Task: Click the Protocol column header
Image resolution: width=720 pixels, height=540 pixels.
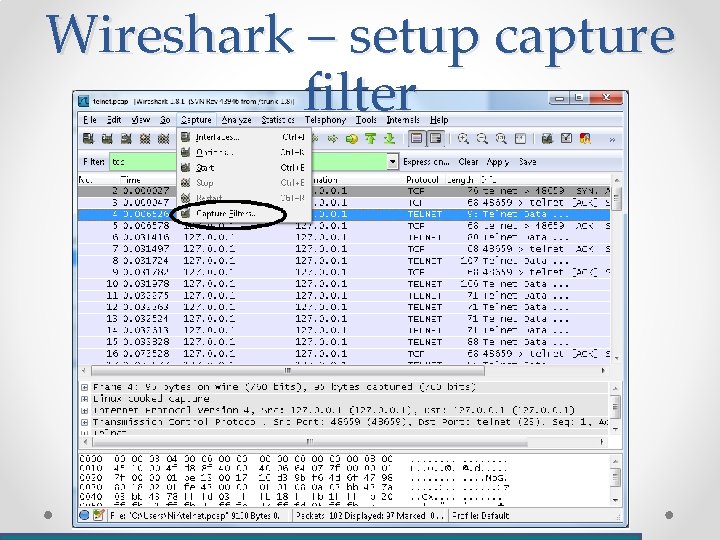Action: coord(422,180)
